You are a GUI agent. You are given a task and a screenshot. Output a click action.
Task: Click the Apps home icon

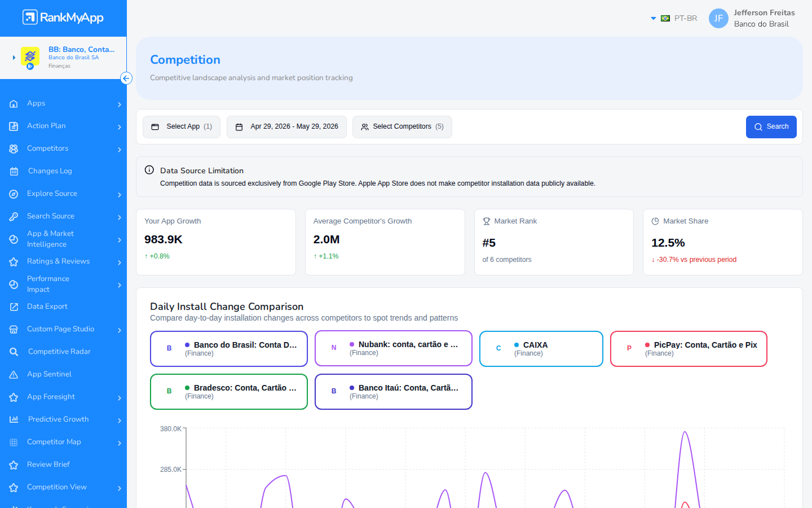click(x=14, y=104)
